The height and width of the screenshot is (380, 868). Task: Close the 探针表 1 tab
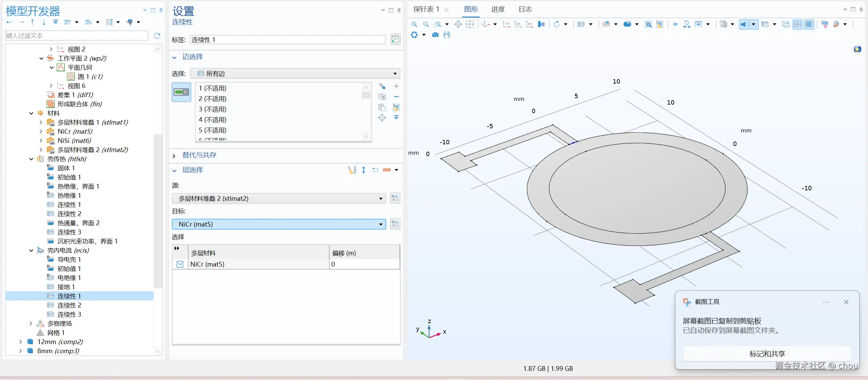[447, 10]
